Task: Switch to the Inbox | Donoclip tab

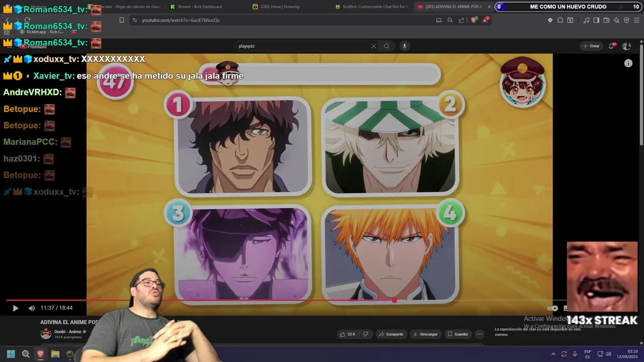Action: point(280,7)
